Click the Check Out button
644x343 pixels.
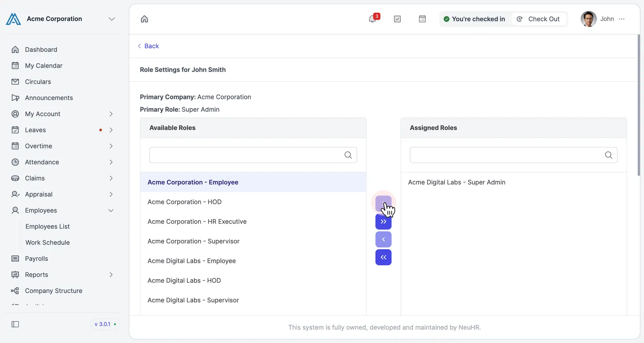pos(539,19)
